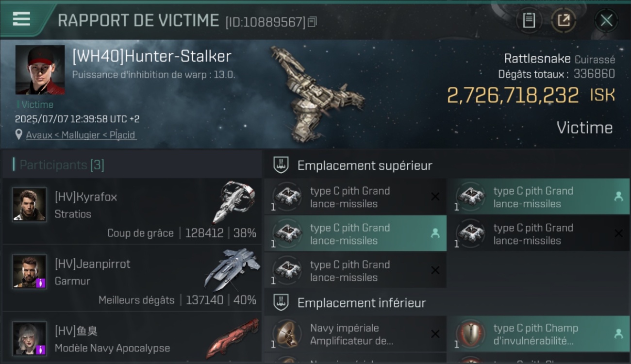Click Jeanpirrot's character portrait
This screenshot has height=364, width=631.
click(30, 271)
